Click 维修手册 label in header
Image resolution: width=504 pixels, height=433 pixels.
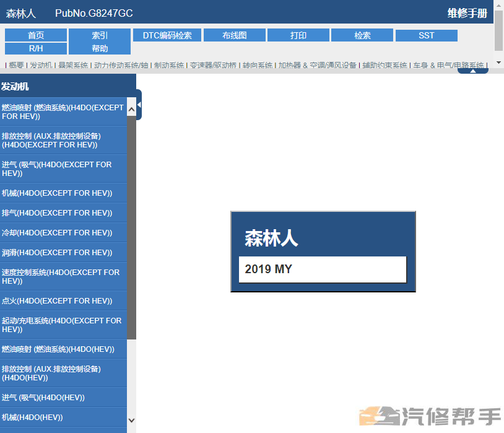pyautogui.click(x=467, y=13)
